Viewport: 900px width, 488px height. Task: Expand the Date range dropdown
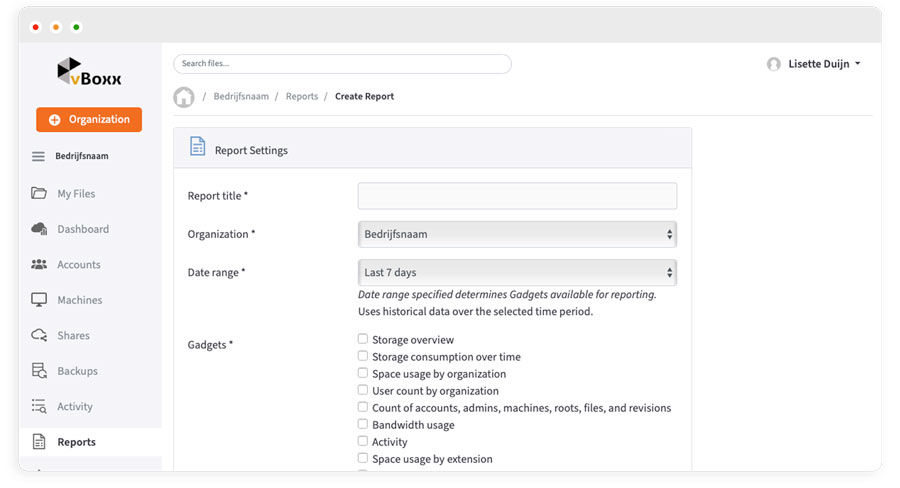(x=517, y=272)
